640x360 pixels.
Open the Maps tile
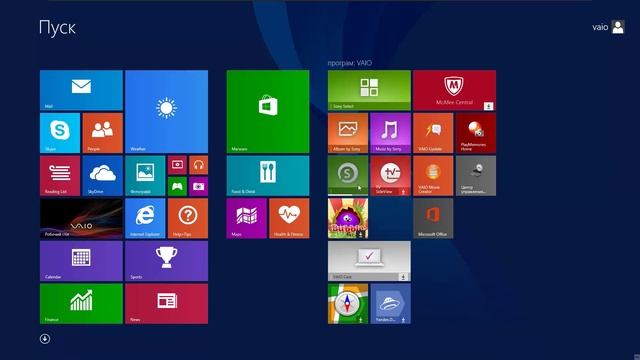(247, 218)
